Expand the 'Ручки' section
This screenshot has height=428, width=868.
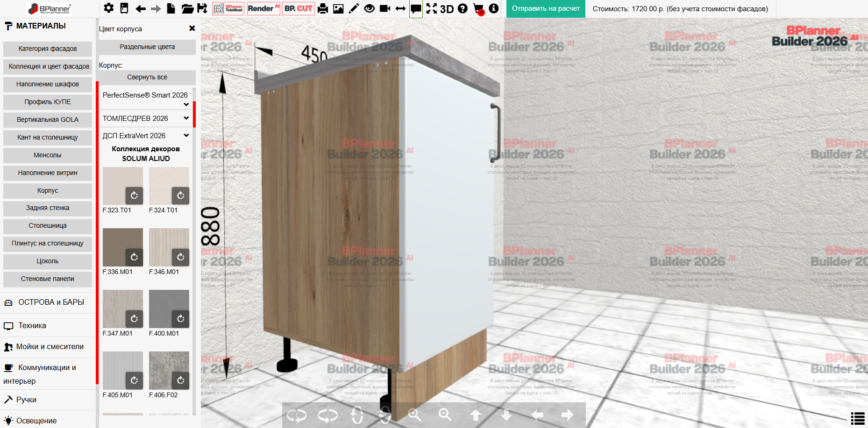48,400
